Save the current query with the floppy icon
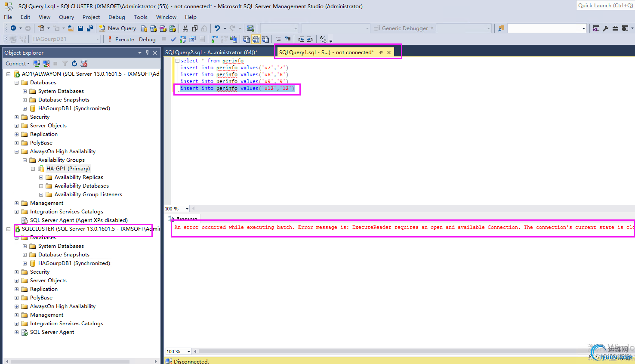The image size is (635, 364). point(80,28)
